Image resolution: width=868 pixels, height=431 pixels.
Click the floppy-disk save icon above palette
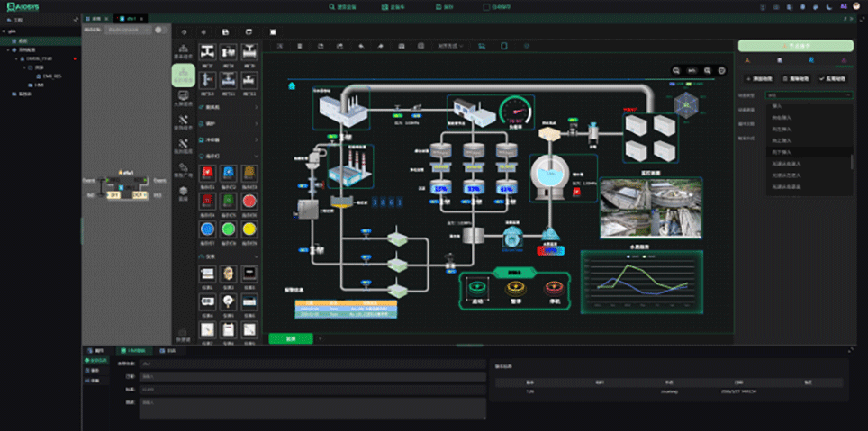225,32
